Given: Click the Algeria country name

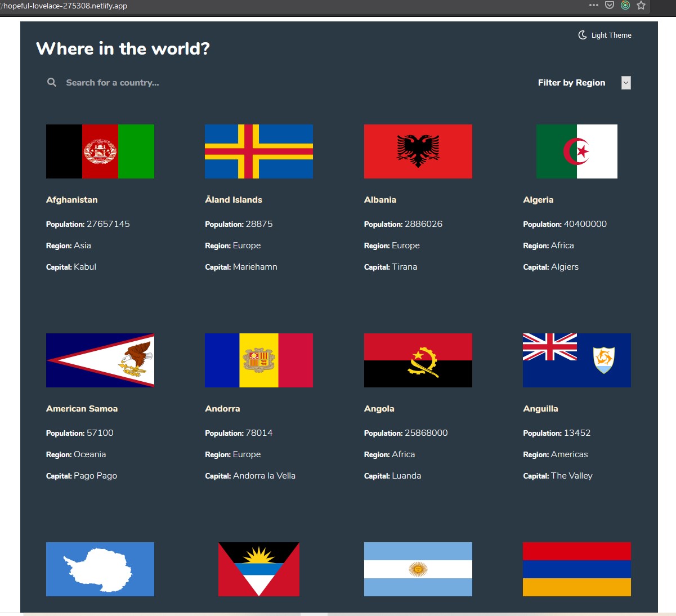Looking at the screenshot, I should click(x=538, y=199).
